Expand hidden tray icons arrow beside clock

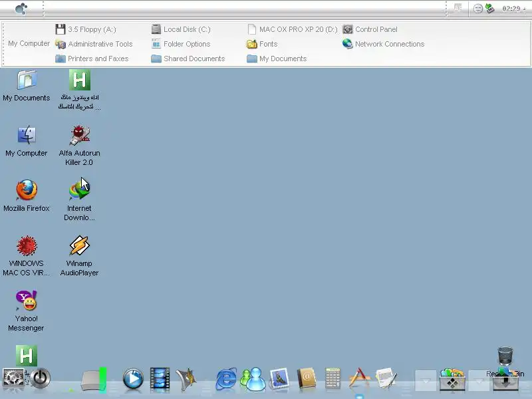click(x=524, y=9)
